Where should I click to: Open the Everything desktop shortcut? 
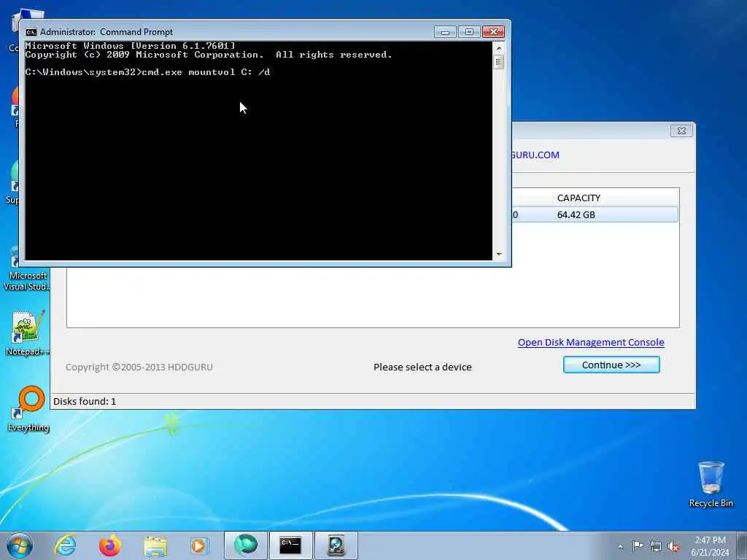(28, 408)
